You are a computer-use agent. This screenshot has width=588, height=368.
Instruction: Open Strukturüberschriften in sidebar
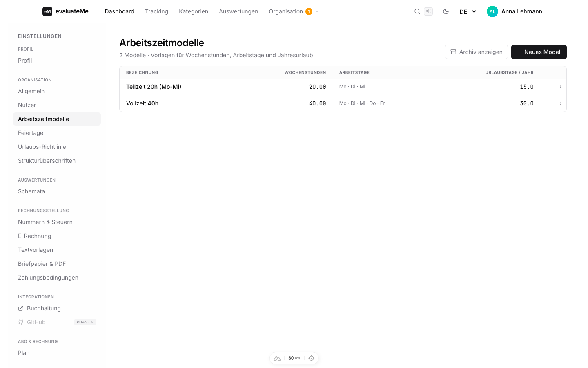[57, 161]
